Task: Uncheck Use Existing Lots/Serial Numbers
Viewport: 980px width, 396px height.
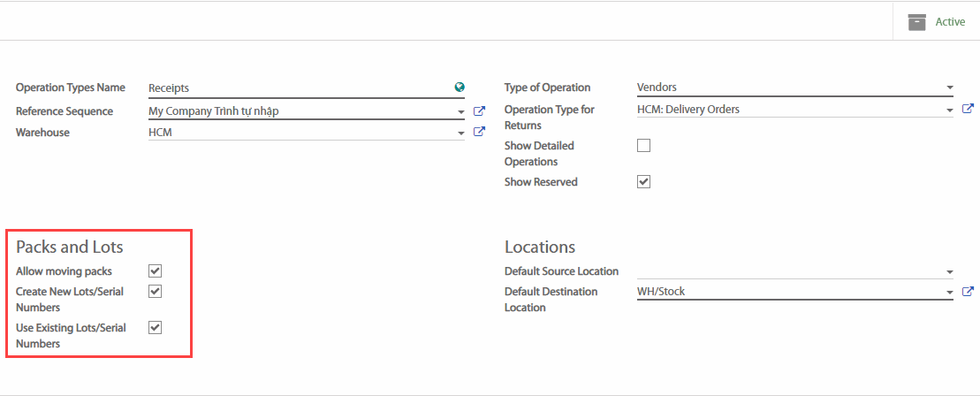Action: click(155, 328)
